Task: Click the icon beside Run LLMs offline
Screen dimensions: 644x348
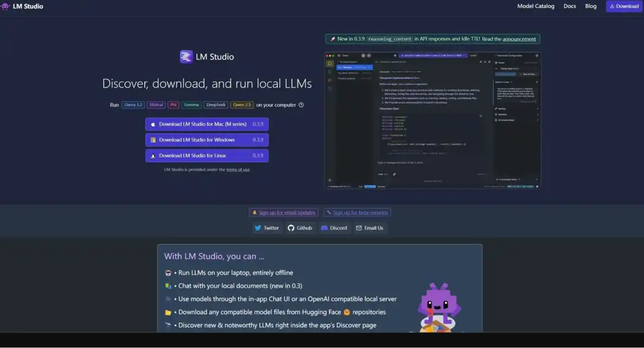Action: coord(168,273)
